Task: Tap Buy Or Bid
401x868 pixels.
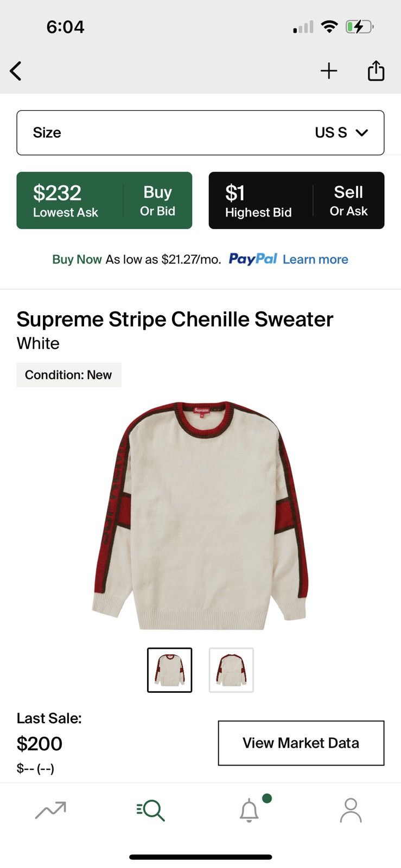Action: 157,200
